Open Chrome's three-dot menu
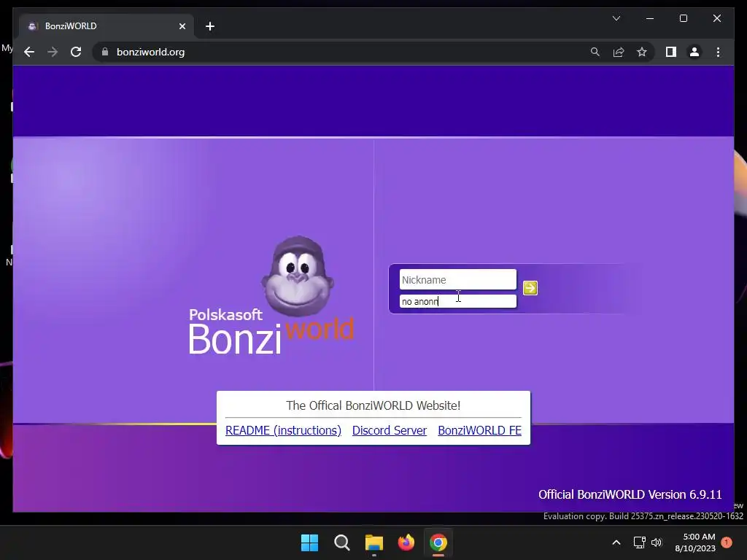Image resolution: width=747 pixels, height=560 pixels. coord(718,52)
